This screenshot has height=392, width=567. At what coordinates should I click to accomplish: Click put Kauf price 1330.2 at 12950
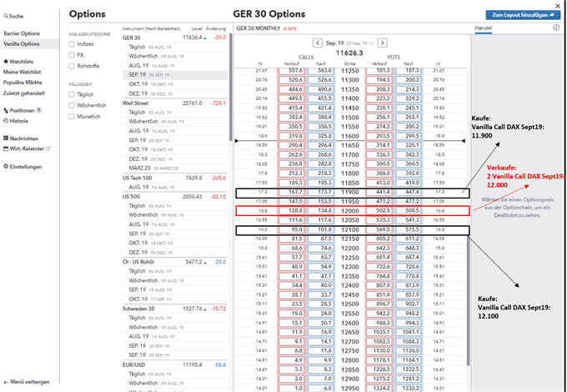click(409, 388)
